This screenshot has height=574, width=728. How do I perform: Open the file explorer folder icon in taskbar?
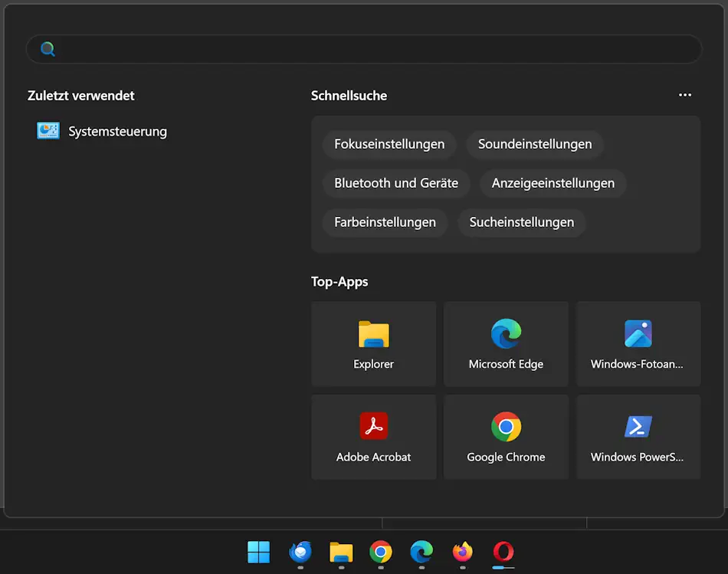(x=341, y=553)
